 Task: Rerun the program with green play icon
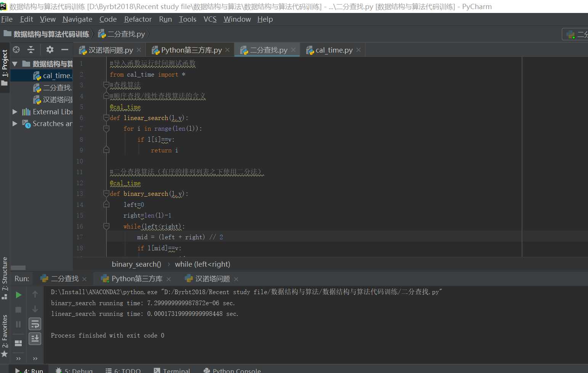(18, 295)
